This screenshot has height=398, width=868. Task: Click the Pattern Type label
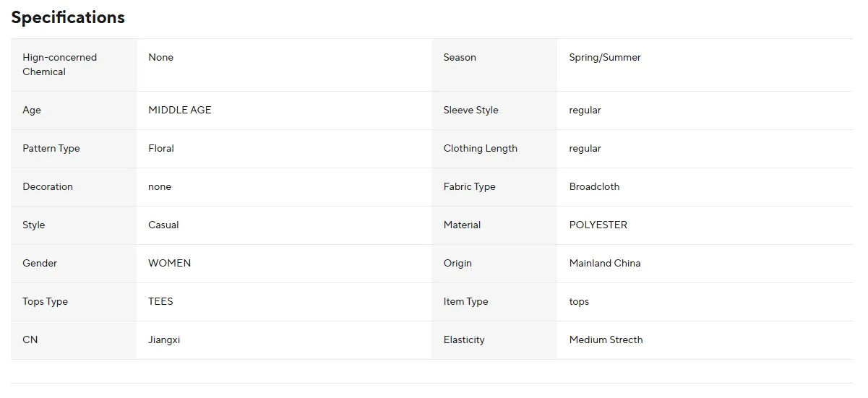click(51, 149)
